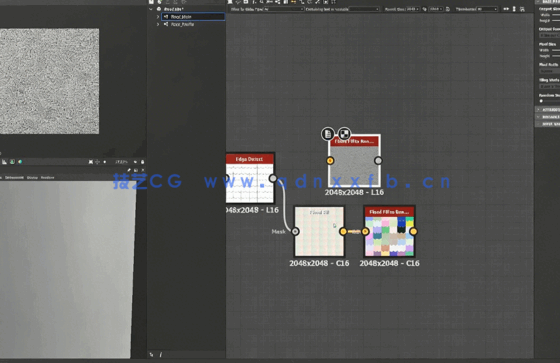
Task: Click the Containing text filter field
Action: [x=364, y=9]
